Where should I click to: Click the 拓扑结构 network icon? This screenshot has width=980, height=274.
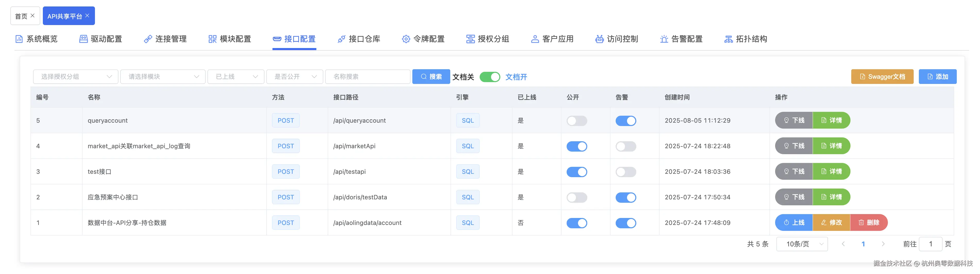click(728, 39)
